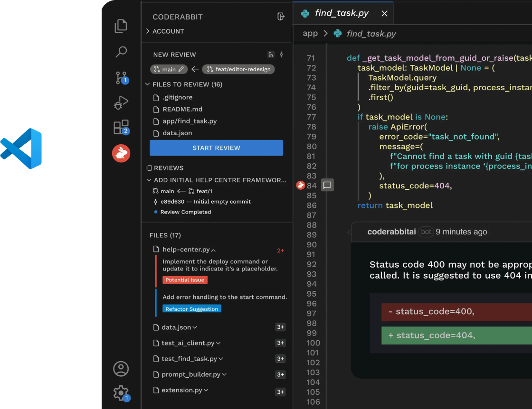Select the feat/editor-redesign branch pill

tap(238, 69)
